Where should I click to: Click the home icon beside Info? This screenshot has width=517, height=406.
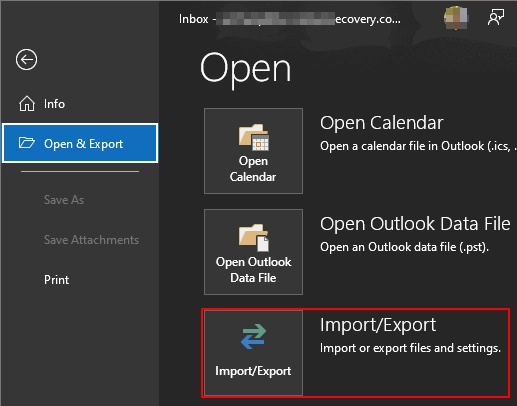coord(27,103)
